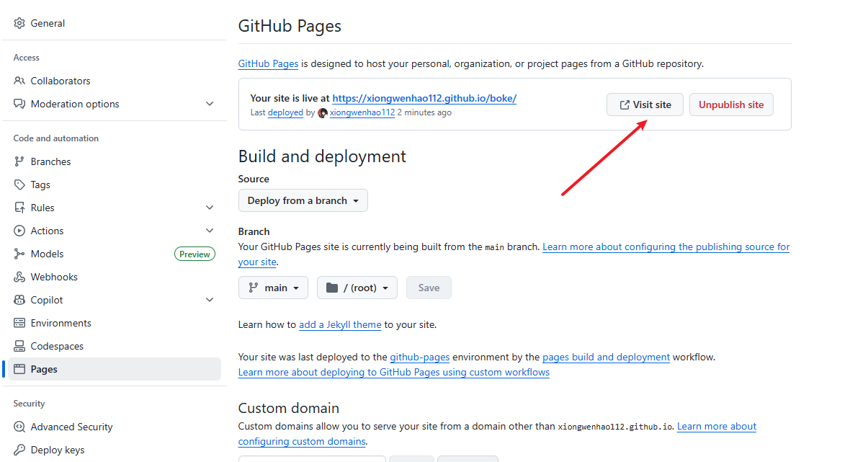Click the Deploy keys key icon
Image resolution: width=868 pixels, height=462 pixels.
point(19,450)
